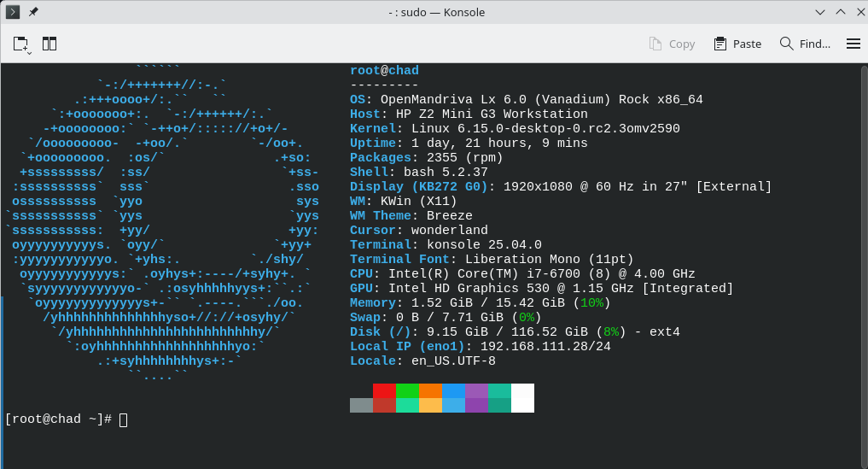Click the bright red color block

pos(384,391)
